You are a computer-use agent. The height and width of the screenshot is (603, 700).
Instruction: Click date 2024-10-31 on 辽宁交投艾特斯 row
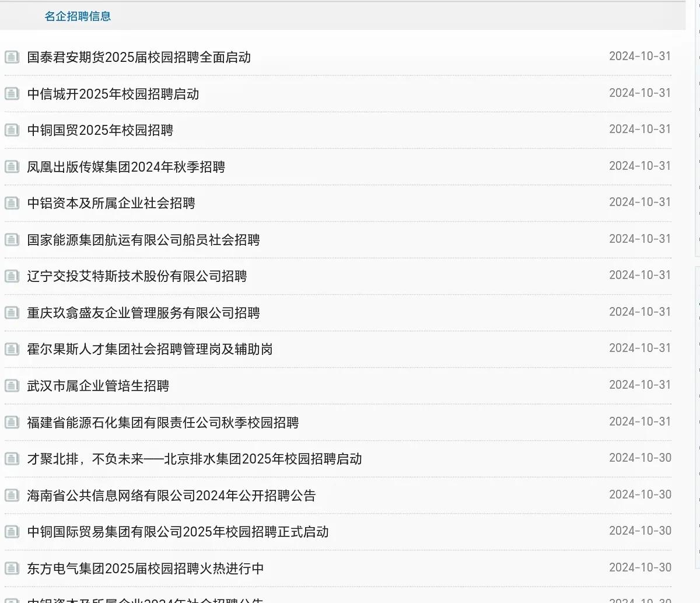point(640,275)
